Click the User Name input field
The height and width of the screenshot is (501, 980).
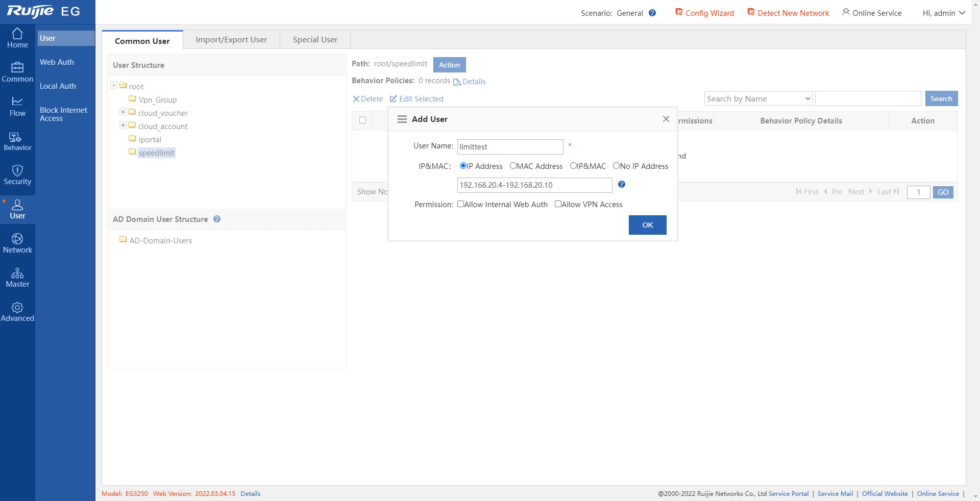point(510,147)
